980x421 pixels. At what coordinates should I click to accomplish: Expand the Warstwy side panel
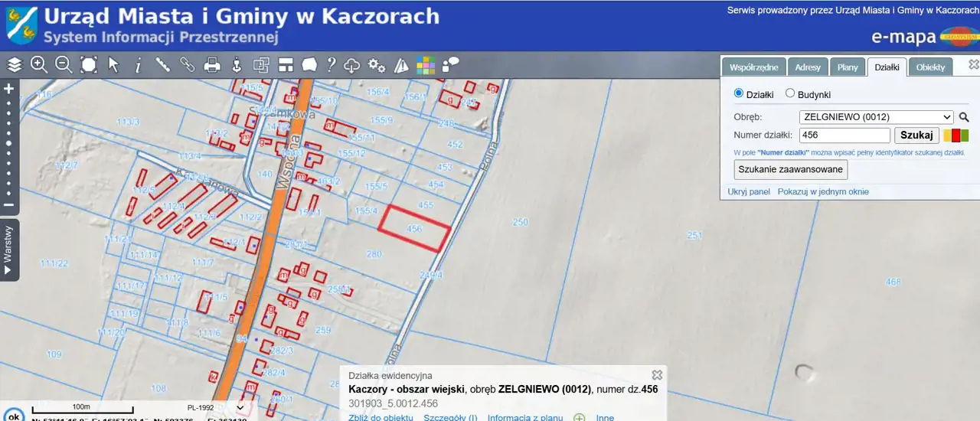[x=9, y=250]
